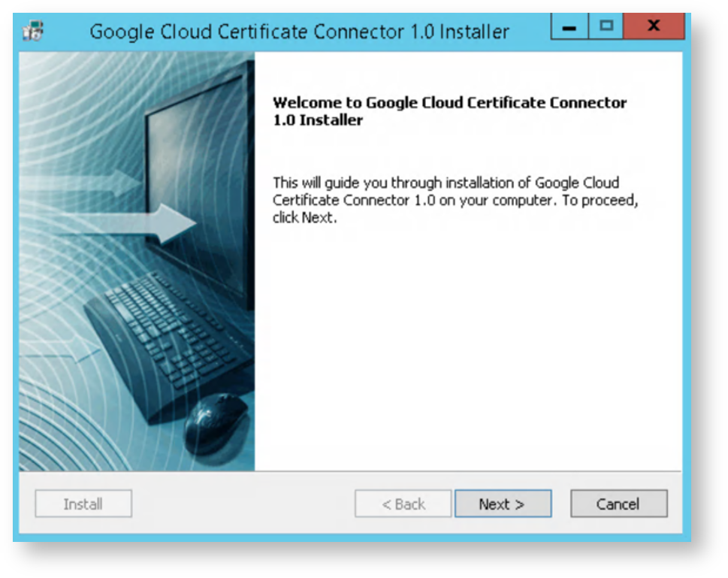Click the installer icon in title bar
The height and width of the screenshot is (578, 728).
[34, 32]
